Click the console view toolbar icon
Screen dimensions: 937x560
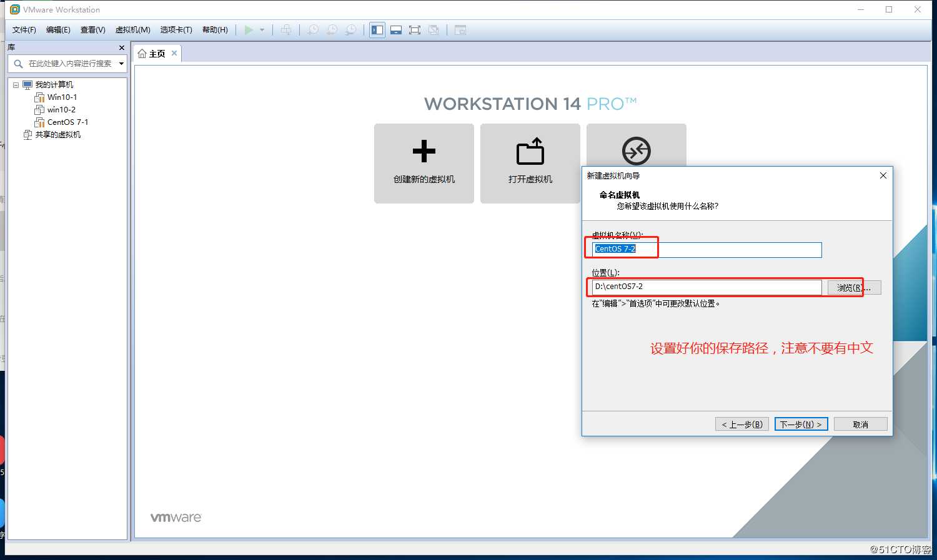tap(460, 30)
